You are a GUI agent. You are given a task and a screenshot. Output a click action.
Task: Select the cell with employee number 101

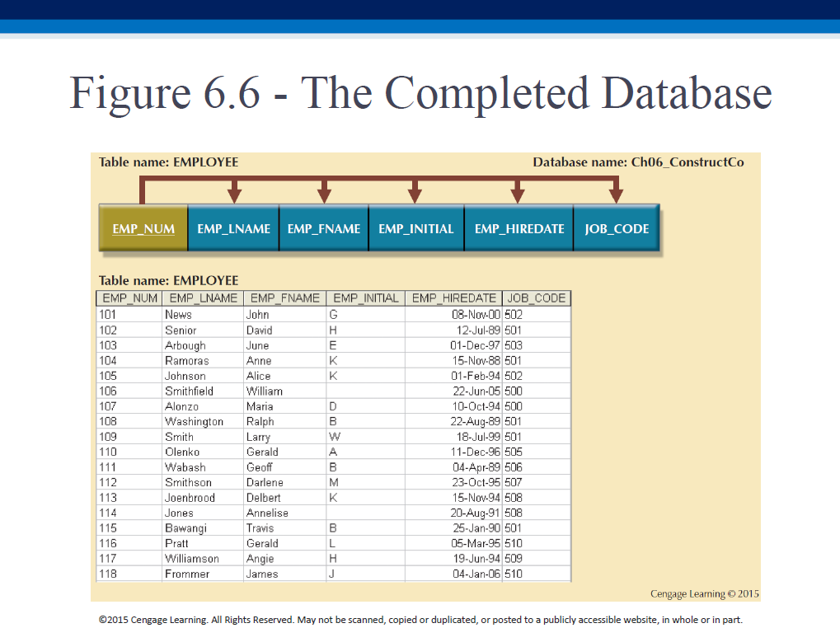point(129,314)
